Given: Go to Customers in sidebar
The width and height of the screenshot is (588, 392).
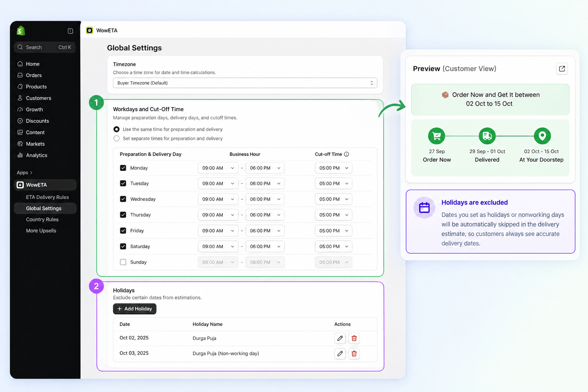Looking at the screenshot, I should pos(38,98).
